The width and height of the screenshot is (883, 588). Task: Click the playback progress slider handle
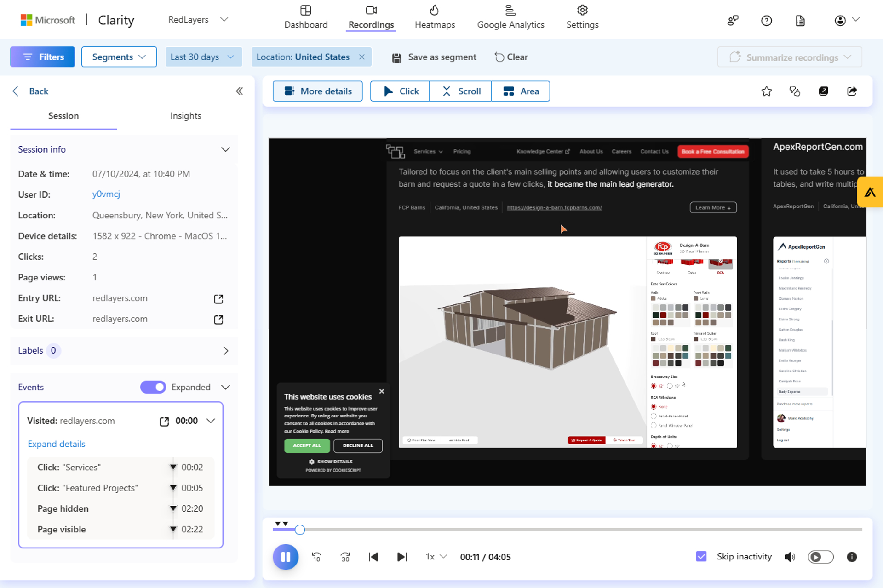(x=300, y=530)
